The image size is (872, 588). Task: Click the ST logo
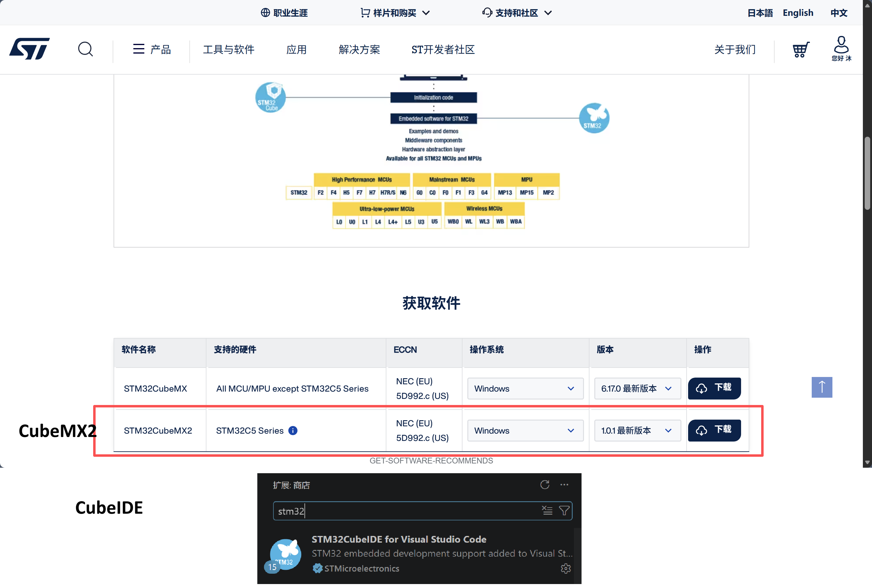pos(30,49)
